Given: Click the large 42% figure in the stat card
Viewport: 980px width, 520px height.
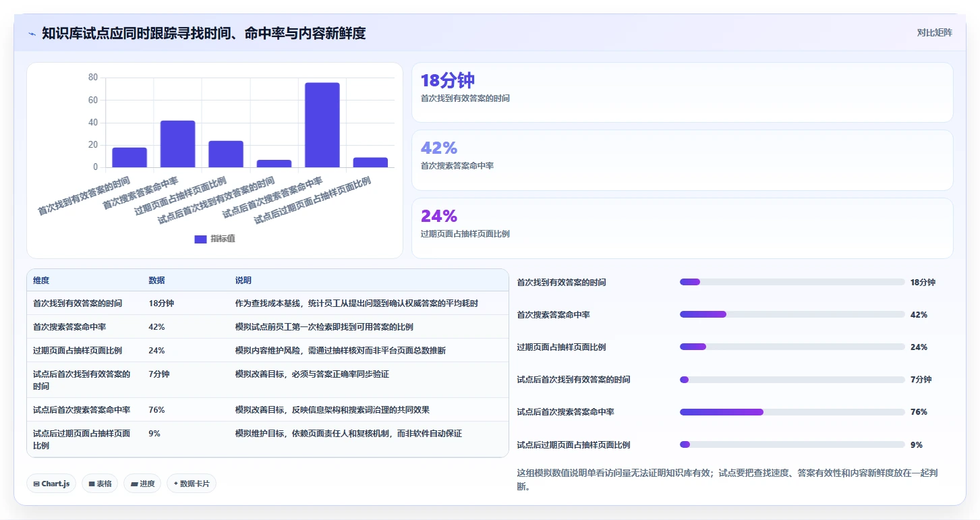Looking at the screenshot, I should click(x=439, y=148).
